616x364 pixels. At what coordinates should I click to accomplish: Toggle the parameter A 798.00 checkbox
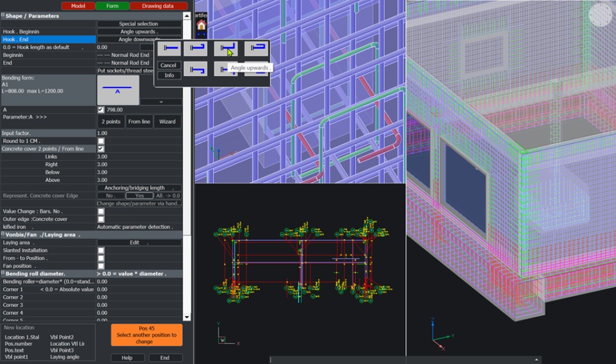[x=101, y=110]
